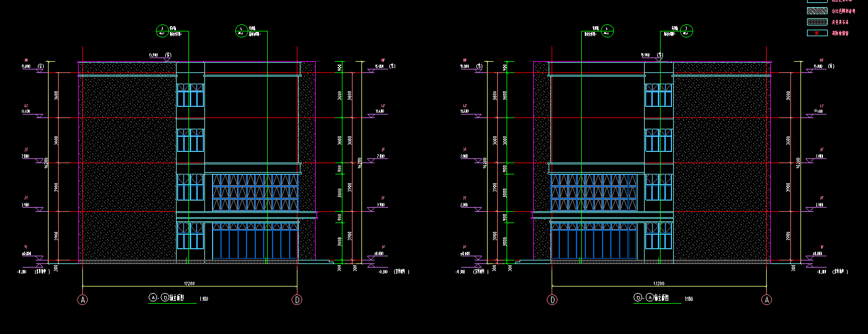Select the 17200 dimension text under right elevation
Screen dimensions: 868x334
658,284
